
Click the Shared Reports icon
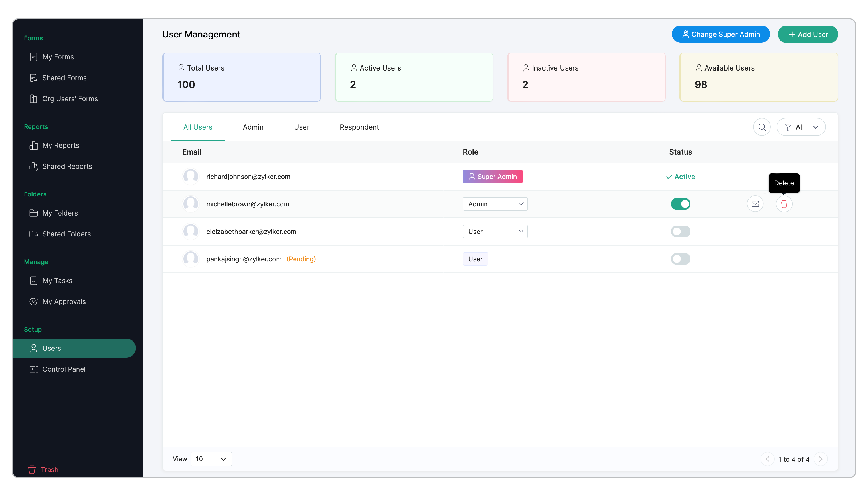pyautogui.click(x=33, y=166)
